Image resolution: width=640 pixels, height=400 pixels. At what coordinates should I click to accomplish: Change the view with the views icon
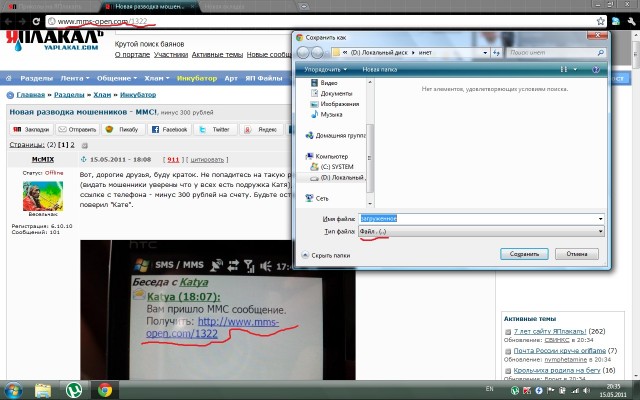[x=564, y=69]
